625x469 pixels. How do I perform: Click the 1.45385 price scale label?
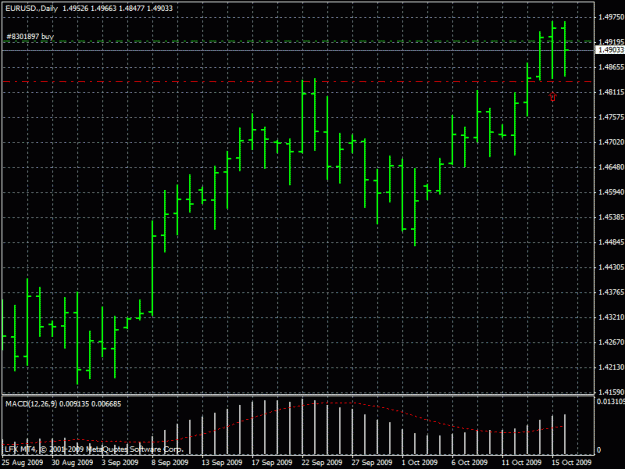coord(611,217)
